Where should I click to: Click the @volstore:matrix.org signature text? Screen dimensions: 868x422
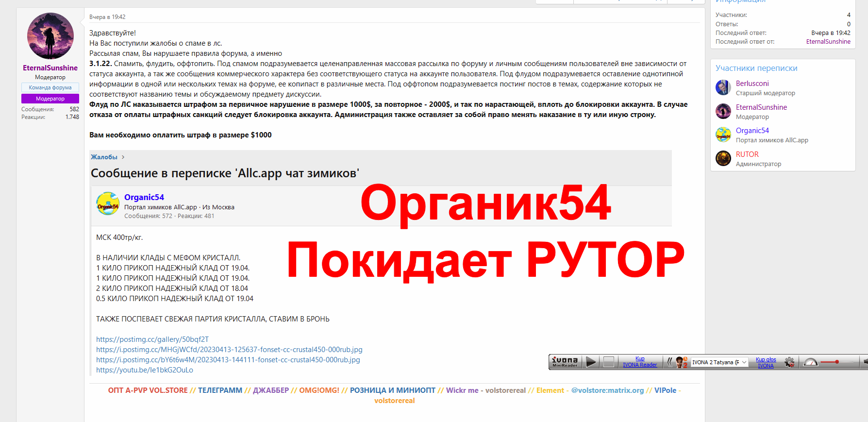click(607, 390)
